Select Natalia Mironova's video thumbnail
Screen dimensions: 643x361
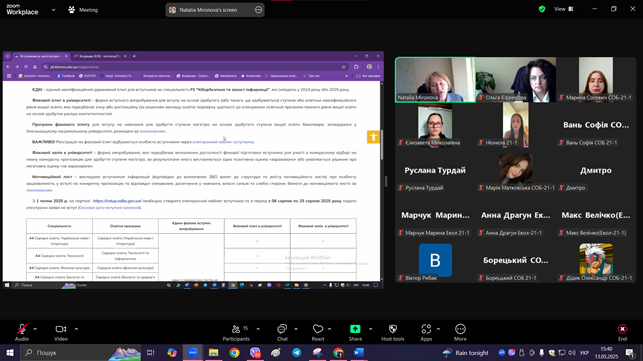tap(436, 80)
